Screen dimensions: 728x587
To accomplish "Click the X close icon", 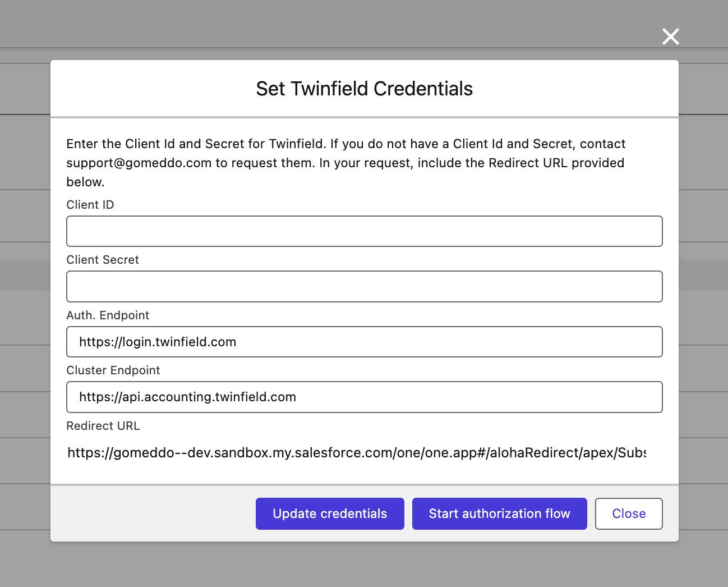I will (x=670, y=36).
